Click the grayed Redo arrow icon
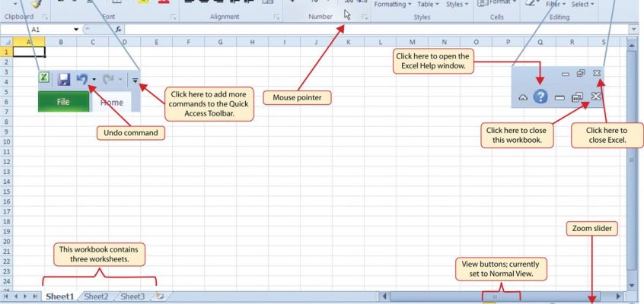 click(x=108, y=79)
